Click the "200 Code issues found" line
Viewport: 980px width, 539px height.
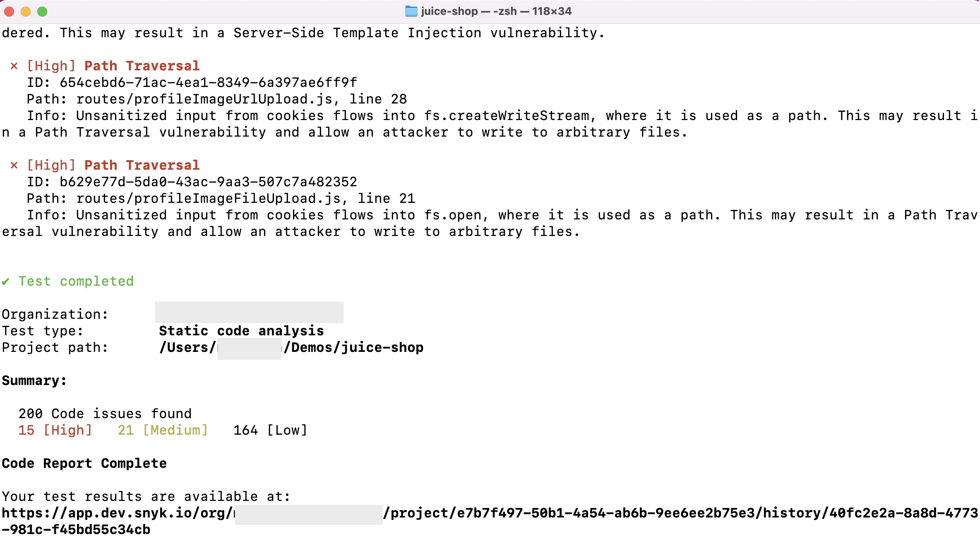pyautogui.click(x=105, y=414)
